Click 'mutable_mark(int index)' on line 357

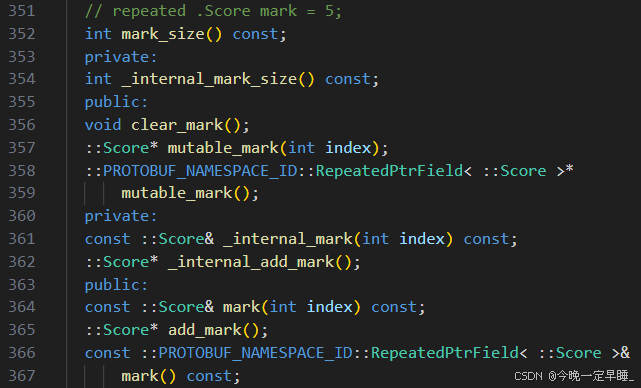pos(273,148)
